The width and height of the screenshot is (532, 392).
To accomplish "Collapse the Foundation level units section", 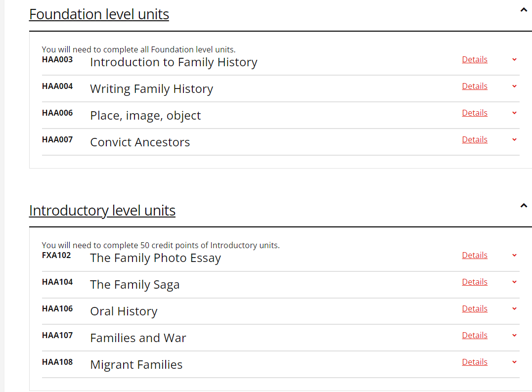I will (x=524, y=9).
